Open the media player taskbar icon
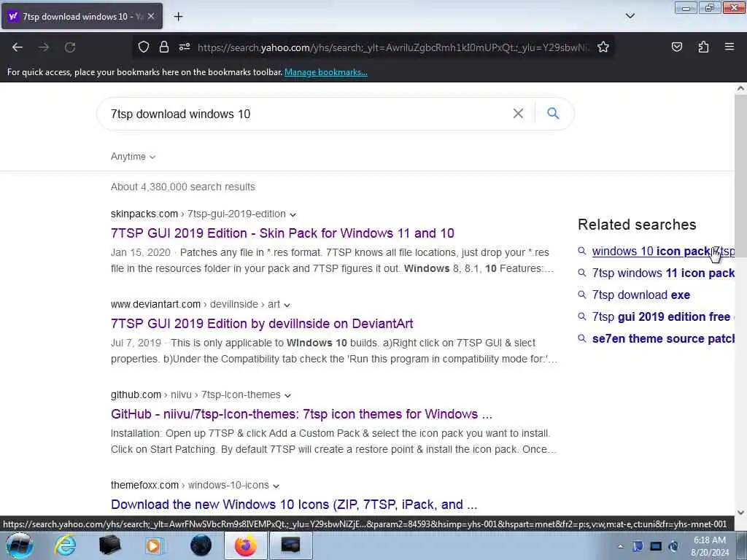This screenshot has height=560, width=747. tap(154, 545)
